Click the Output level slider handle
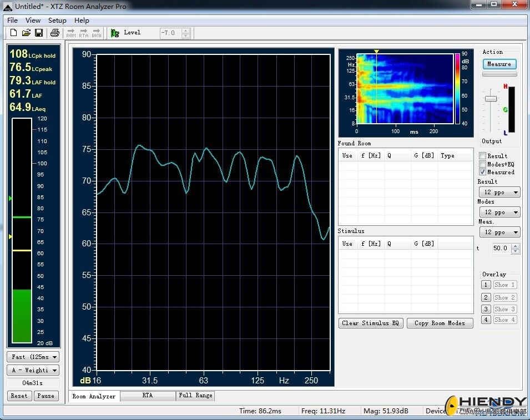530x420 pixels. pos(491,99)
